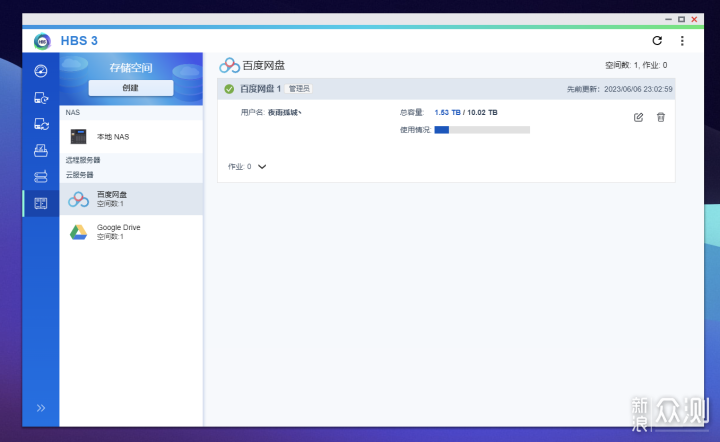Close the HBS 3 window
Screen dimensions: 720x442
pos(694,19)
